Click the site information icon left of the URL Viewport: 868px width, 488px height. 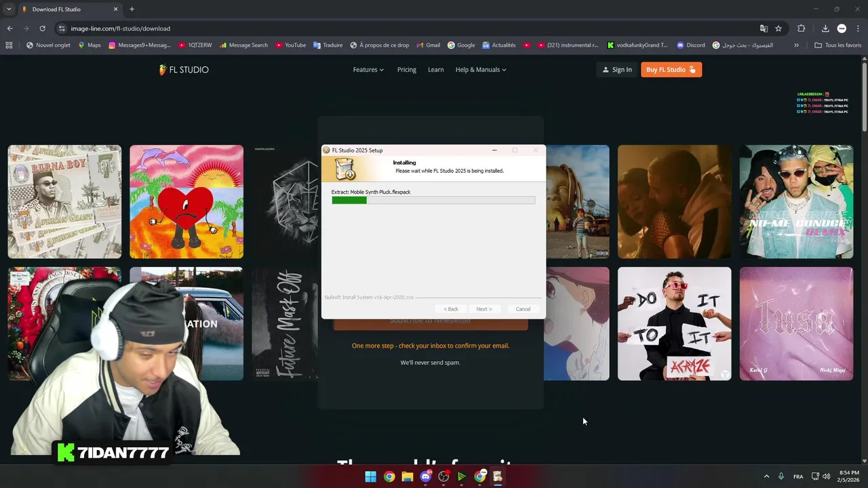pos(62,28)
